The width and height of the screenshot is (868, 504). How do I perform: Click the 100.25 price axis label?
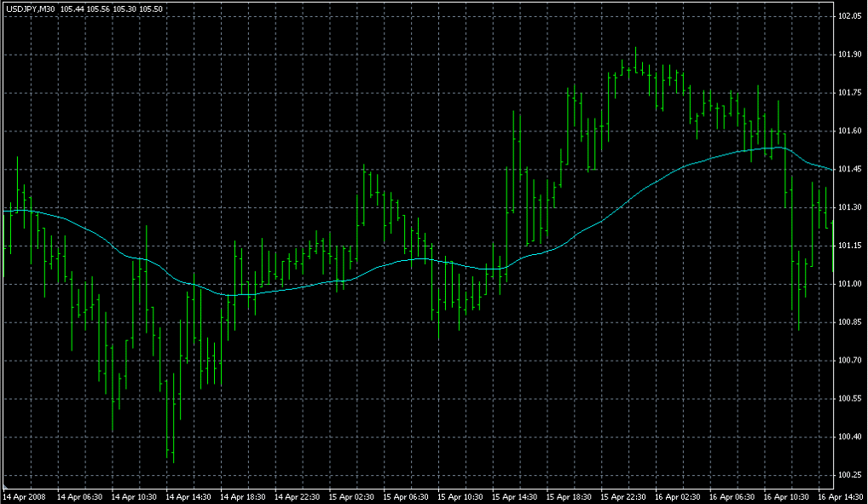[849, 475]
